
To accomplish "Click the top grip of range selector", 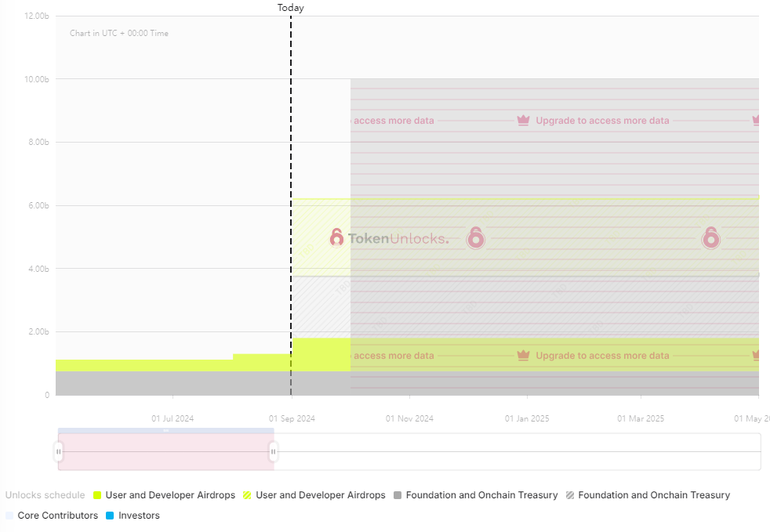I will click(x=166, y=430).
